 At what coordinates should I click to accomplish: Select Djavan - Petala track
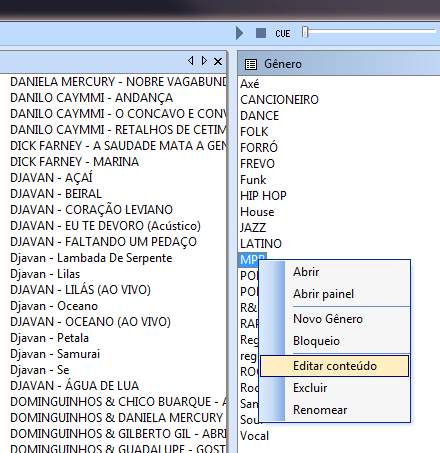49,338
